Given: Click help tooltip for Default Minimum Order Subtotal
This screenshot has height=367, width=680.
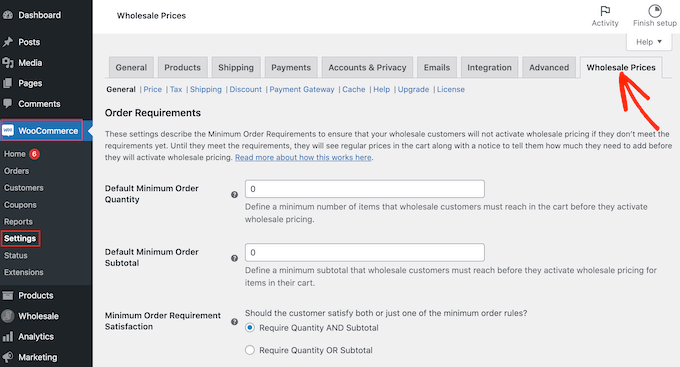Looking at the screenshot, I should coord(235,258).
